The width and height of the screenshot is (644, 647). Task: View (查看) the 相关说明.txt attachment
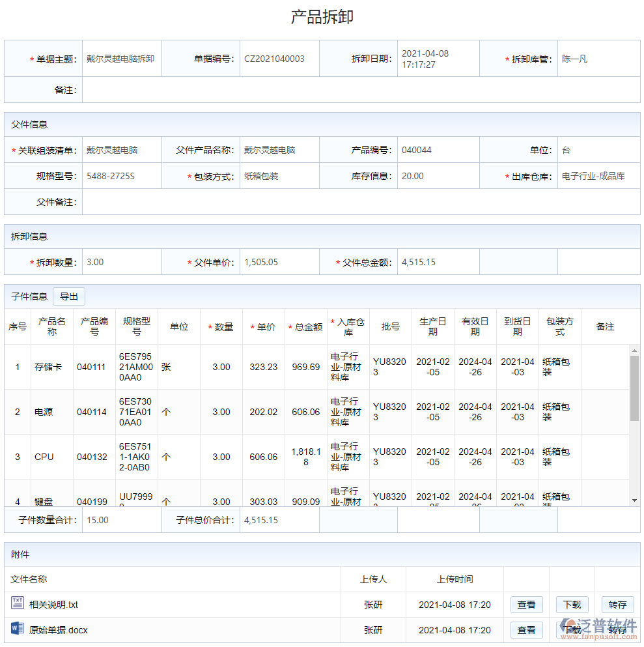[526, 604]
